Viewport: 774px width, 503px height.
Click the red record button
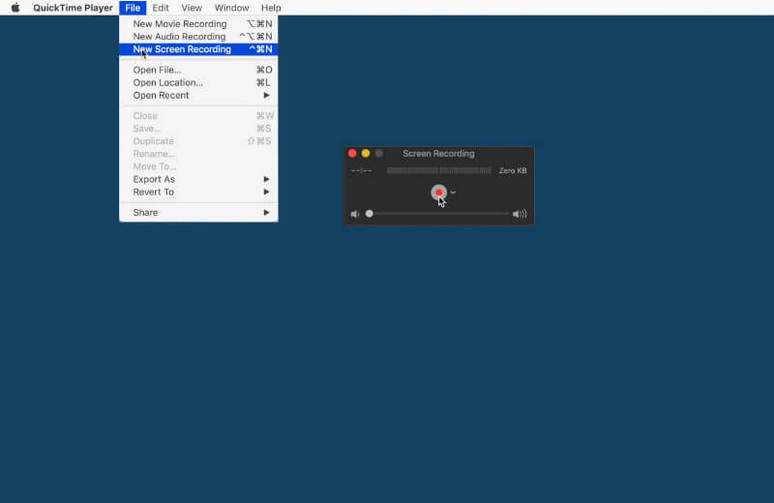tap(438, 192)
